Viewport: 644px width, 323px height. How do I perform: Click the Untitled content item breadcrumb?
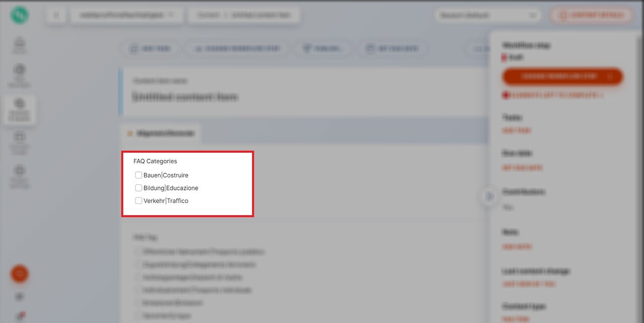coord(261,15)
